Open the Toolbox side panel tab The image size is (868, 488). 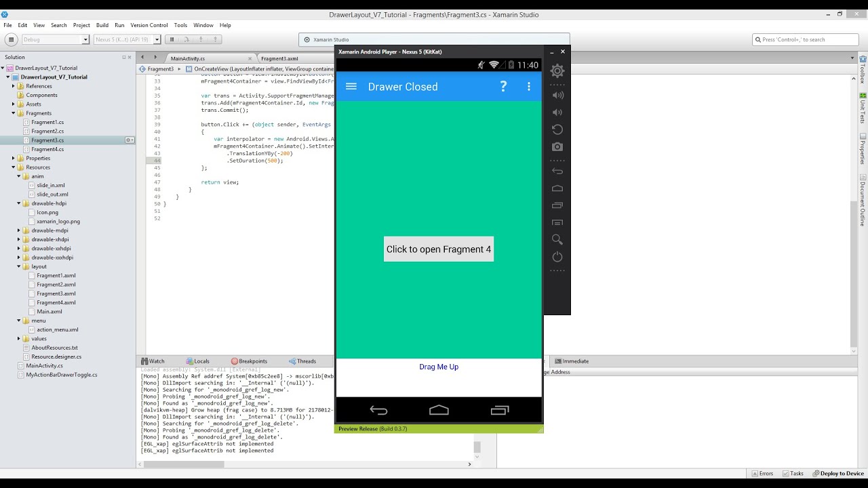pos(863,70)
